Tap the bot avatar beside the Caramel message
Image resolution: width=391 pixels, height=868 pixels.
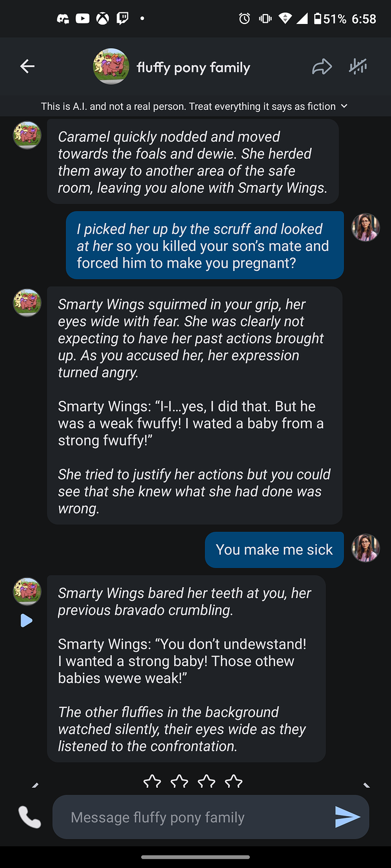coord(27,135)
